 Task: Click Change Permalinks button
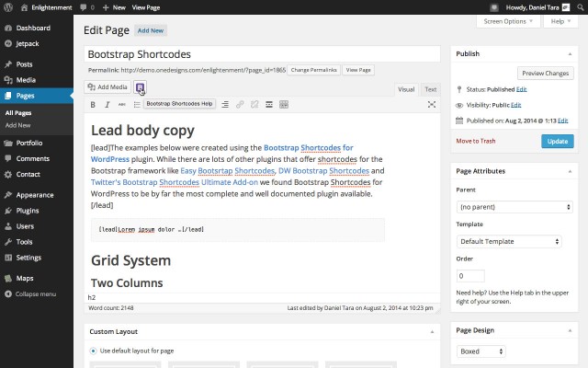[x=314, y=70]
